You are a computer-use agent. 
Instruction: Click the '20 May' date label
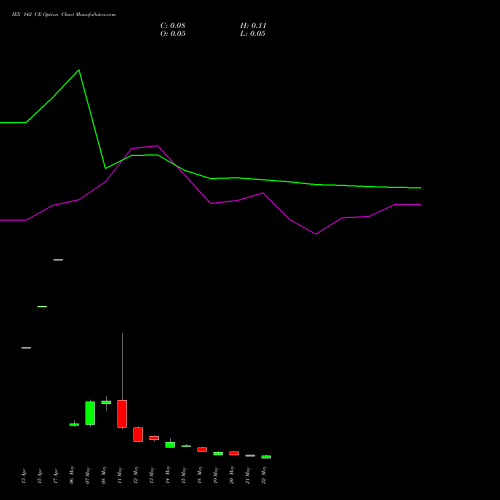tap(232, 475)
